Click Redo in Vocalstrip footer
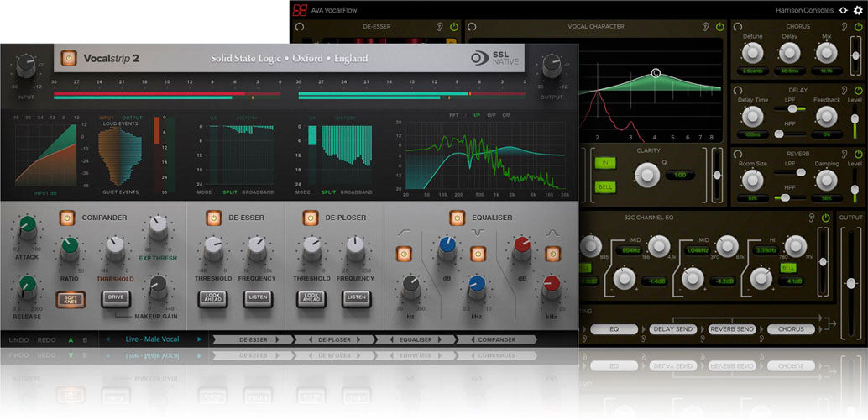 point(46,339)
